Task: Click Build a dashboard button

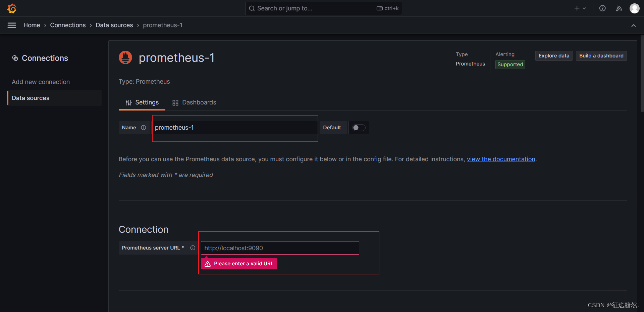Action: [601, 56]
